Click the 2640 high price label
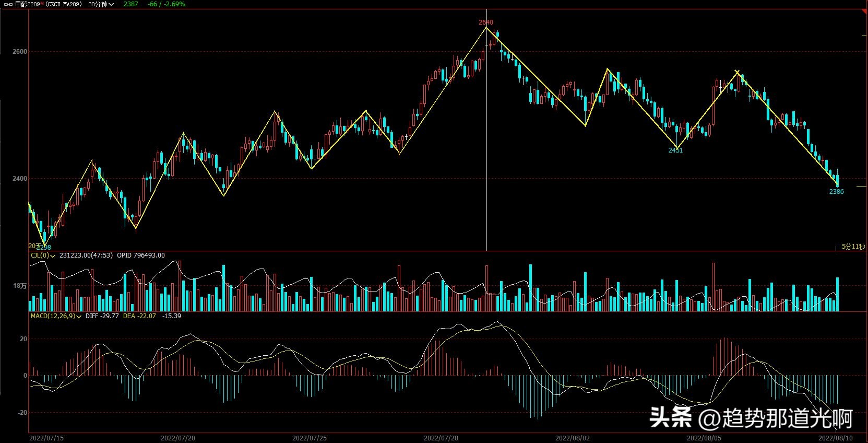Image resolution: width=868 pixels, height=443 pixels. (485, 22)
